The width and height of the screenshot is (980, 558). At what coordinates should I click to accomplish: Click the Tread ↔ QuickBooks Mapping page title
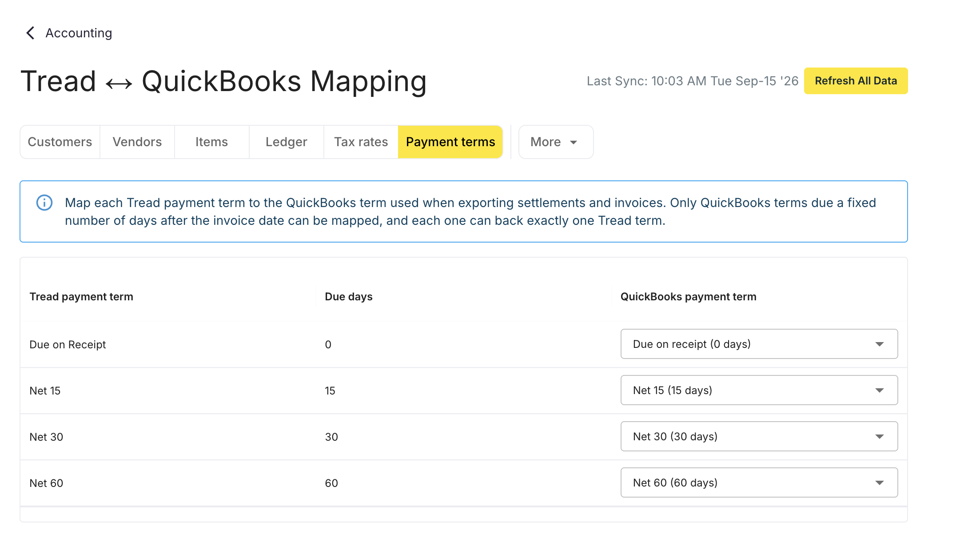tap(223, 82)
